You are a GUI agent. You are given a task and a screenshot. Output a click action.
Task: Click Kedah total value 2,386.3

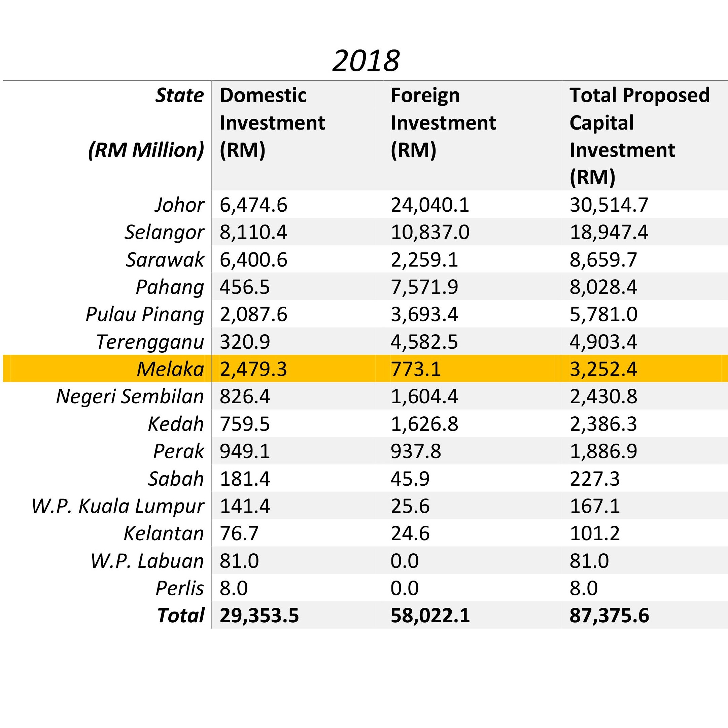click(603, 424)
